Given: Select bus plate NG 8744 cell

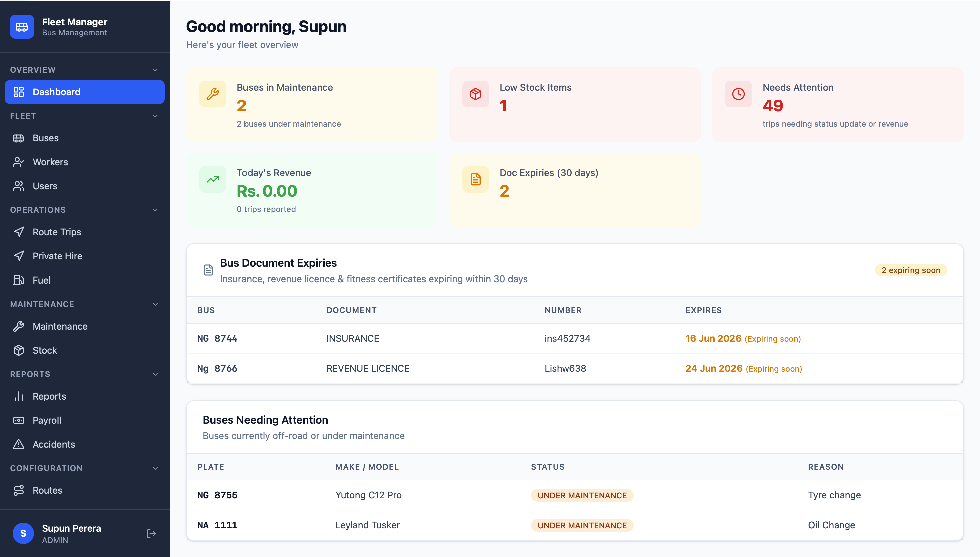Looking at the screenshot, I should 217,339.
